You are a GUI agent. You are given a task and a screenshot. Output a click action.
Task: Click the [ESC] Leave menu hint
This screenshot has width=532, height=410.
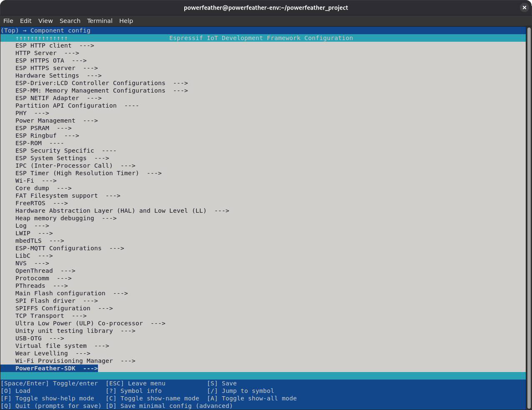[136, 383]
